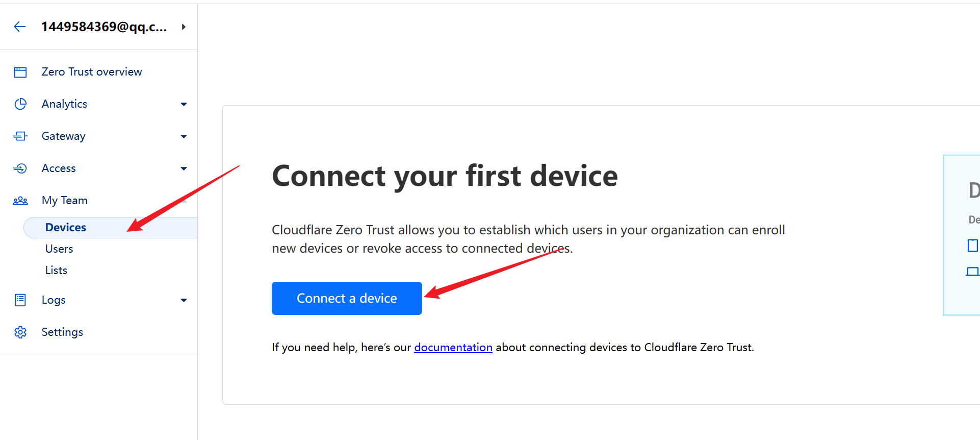Expand the Analytics section
980x440 pixels.
tap(183, 104)
